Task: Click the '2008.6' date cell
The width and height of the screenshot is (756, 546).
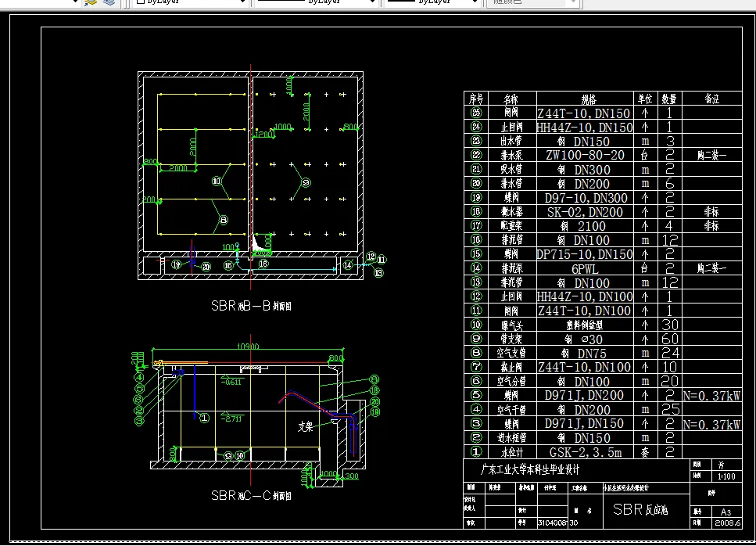Action: point(728,523)
